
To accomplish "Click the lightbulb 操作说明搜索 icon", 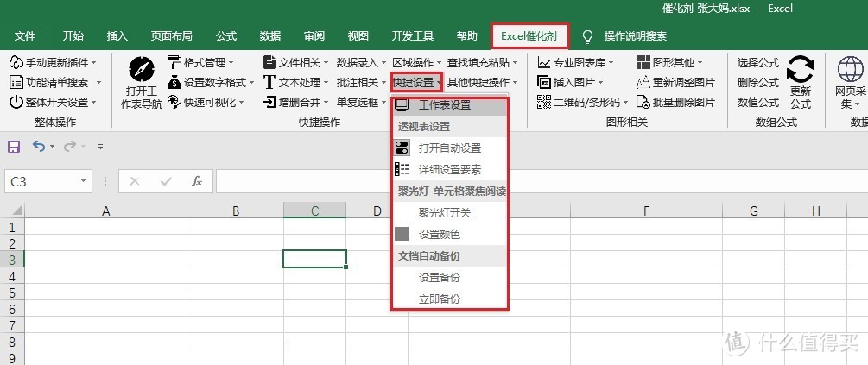I will (x=588, y=36).
